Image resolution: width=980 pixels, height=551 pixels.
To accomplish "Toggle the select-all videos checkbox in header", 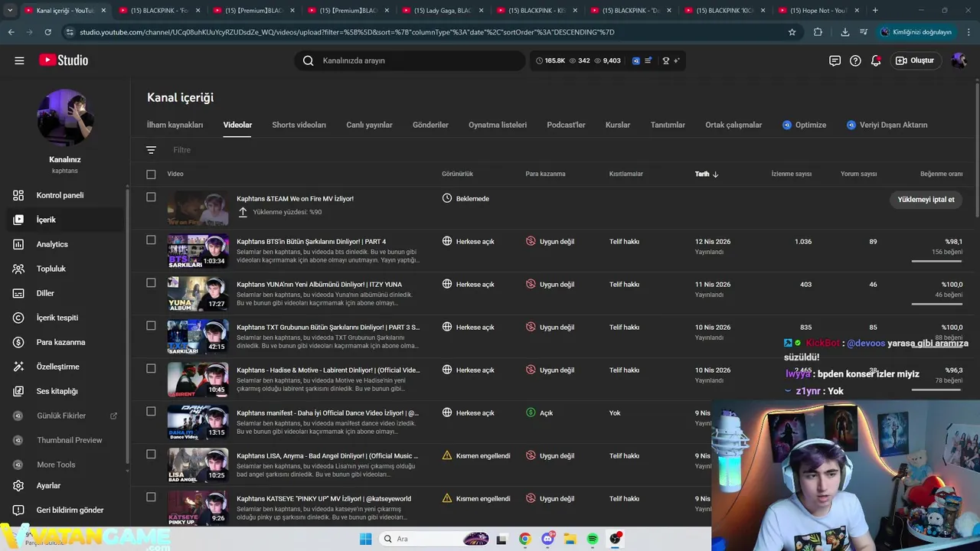I will (151, 174).
